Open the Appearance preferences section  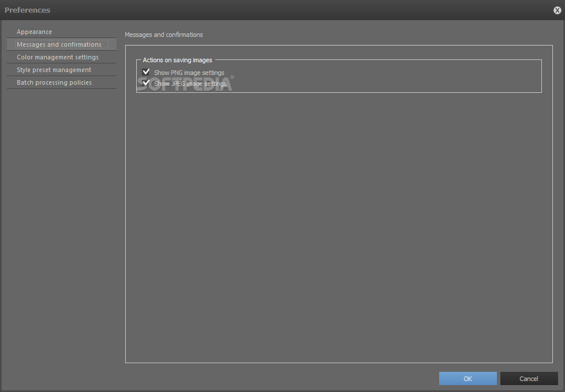pos(62,32)
